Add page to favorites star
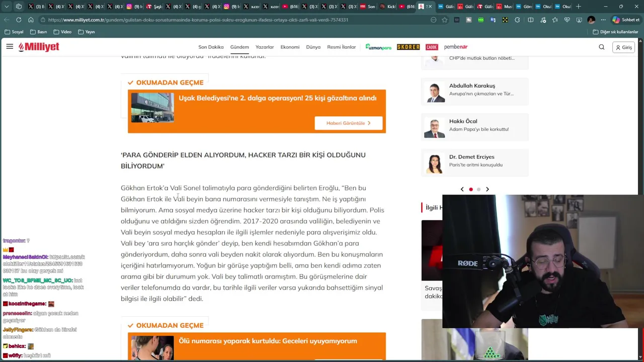The width and height of the screenshot is (644, 362). 445,20
